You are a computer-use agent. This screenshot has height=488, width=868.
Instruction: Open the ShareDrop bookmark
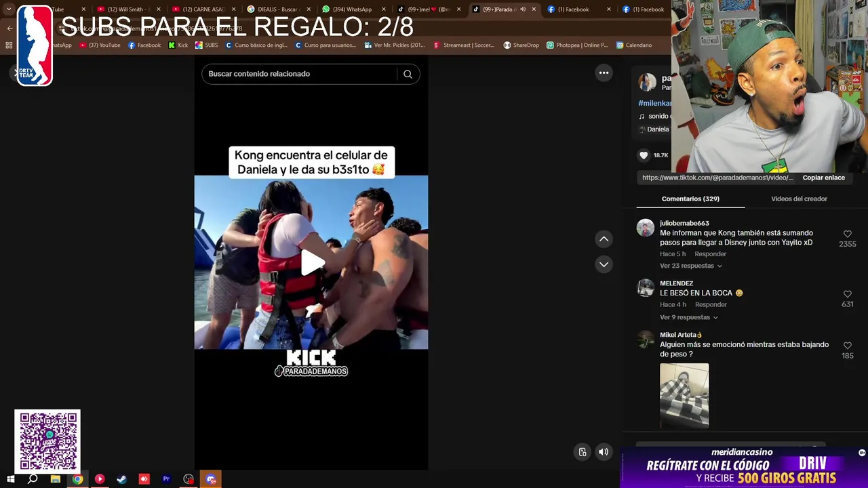pos(521,45)
